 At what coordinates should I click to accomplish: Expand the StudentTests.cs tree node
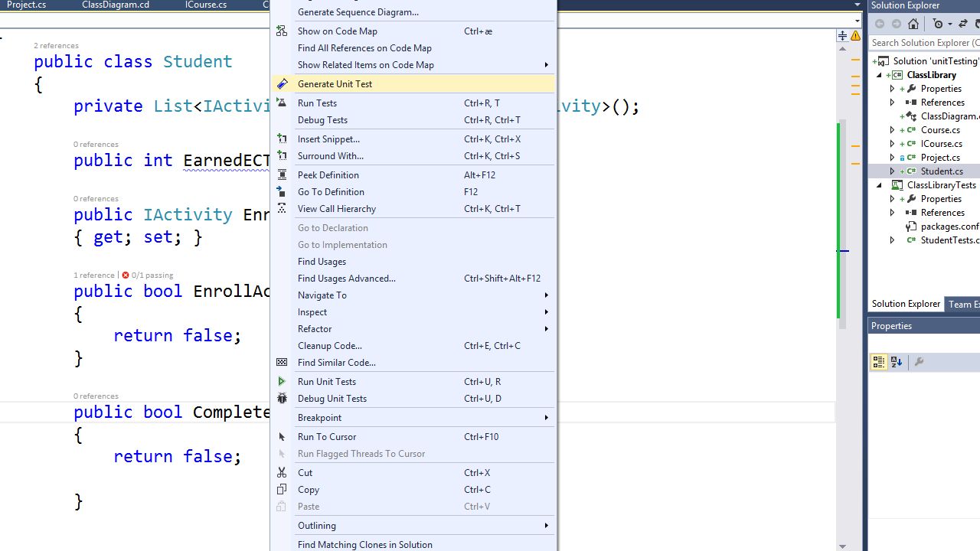pos(892,240)
